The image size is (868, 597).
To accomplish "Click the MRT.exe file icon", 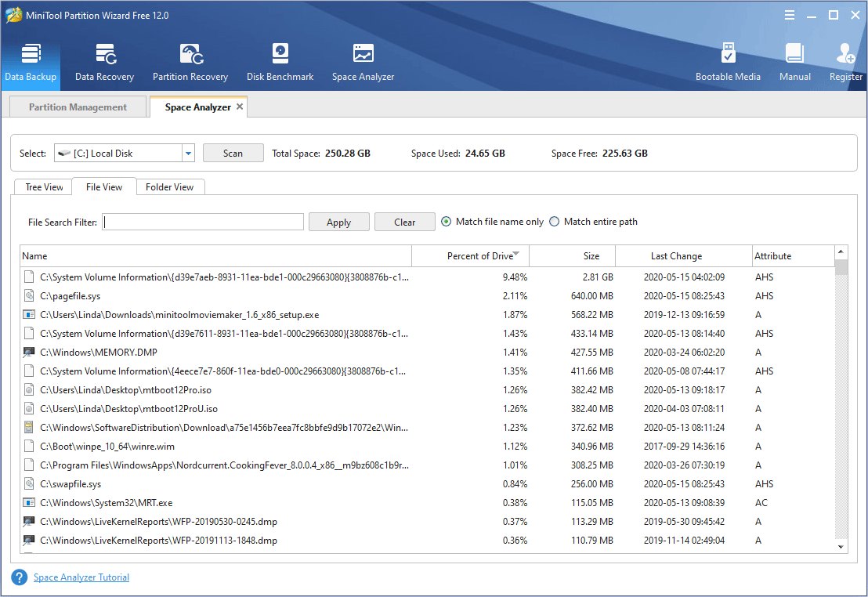I will point(29,503).
